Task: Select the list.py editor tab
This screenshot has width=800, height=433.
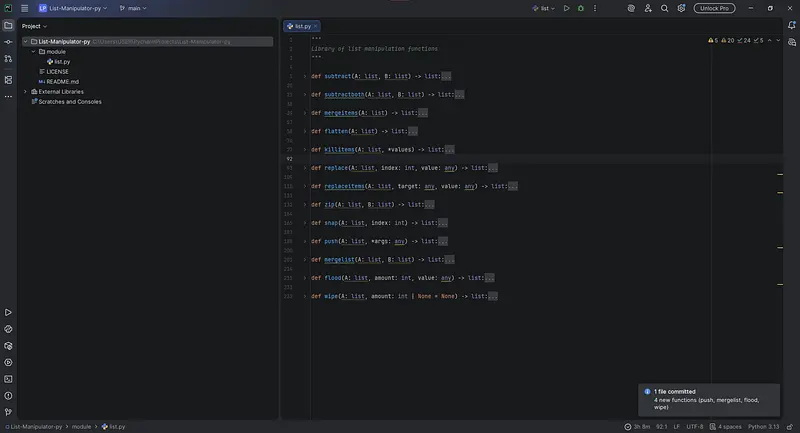Action: (299, 26)
